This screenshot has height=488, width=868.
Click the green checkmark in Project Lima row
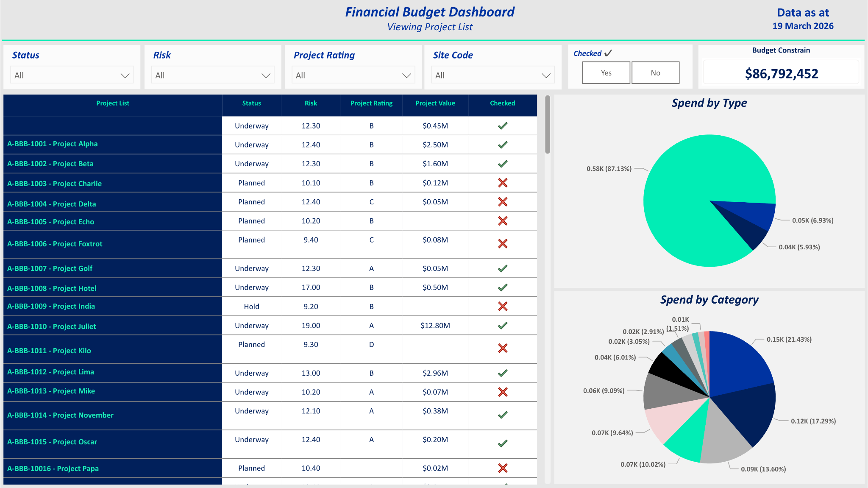click(x=503, y=374)
